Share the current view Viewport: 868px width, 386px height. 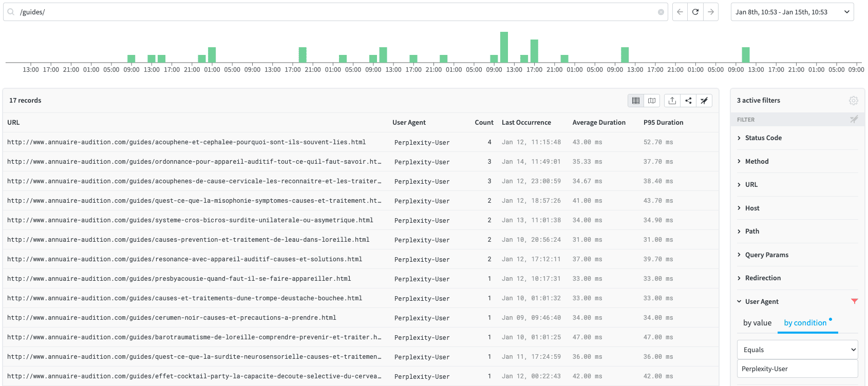click(x=688, y=101)
